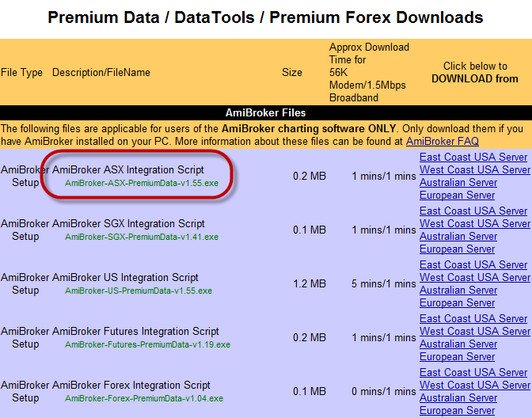Viewport: 532px width, 418px height.
Task: Click the File Type column header
Action: 21,72
